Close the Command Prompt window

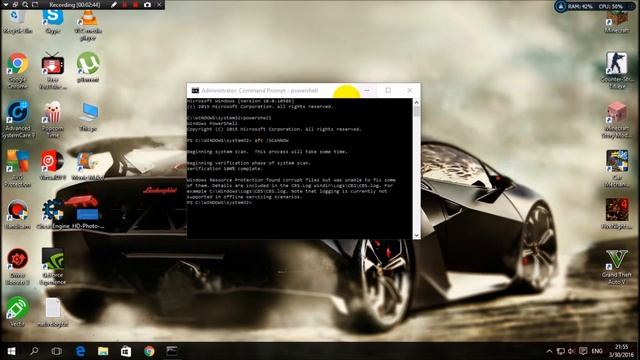coord(410,90)
